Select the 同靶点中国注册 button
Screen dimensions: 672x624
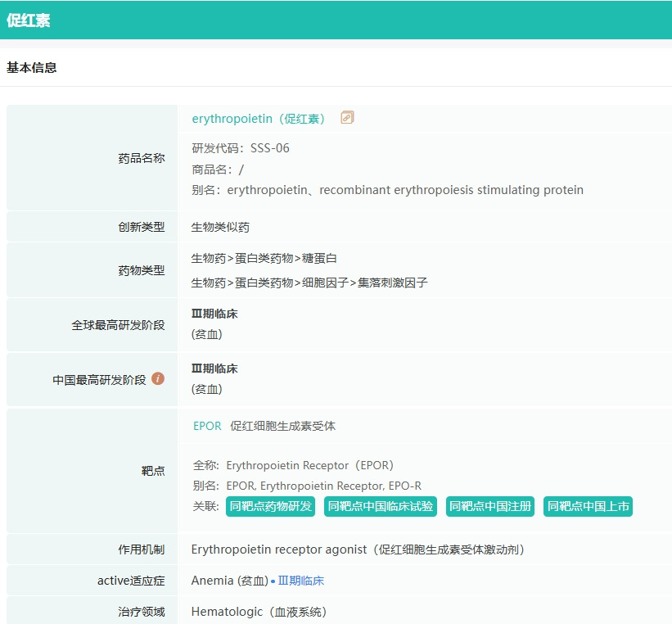490,506
